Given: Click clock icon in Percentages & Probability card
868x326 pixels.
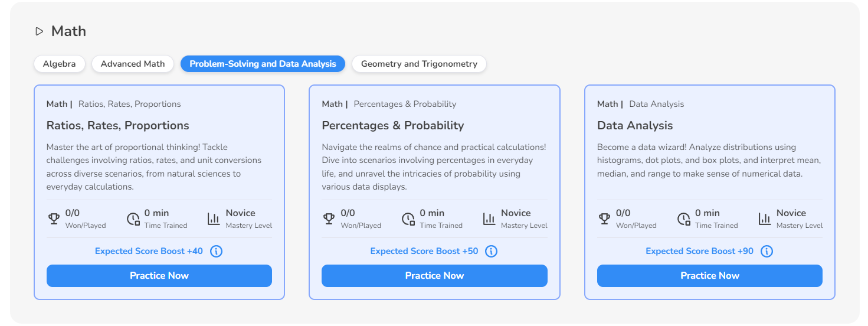Looking at the screenshot, I should (408, 219).
